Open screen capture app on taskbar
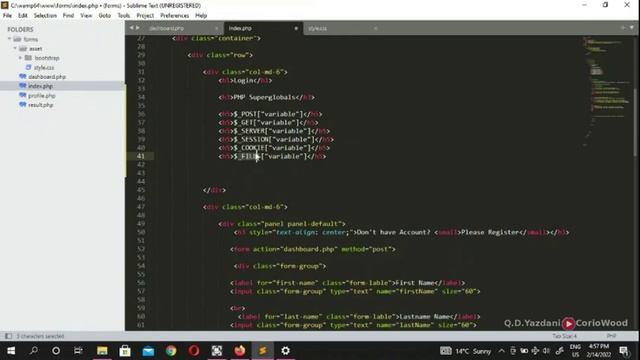The image size is (640, 360). coord(217,351)
